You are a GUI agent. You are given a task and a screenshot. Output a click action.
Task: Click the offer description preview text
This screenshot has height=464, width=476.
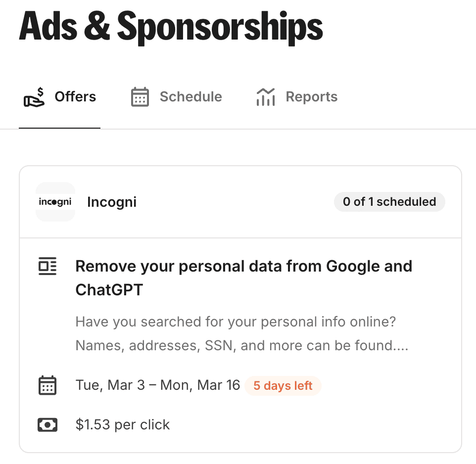[241, 333]
